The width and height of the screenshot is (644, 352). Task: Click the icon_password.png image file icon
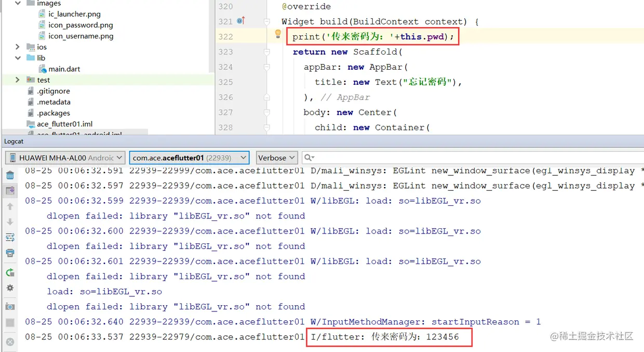click(x=43, y=25)
